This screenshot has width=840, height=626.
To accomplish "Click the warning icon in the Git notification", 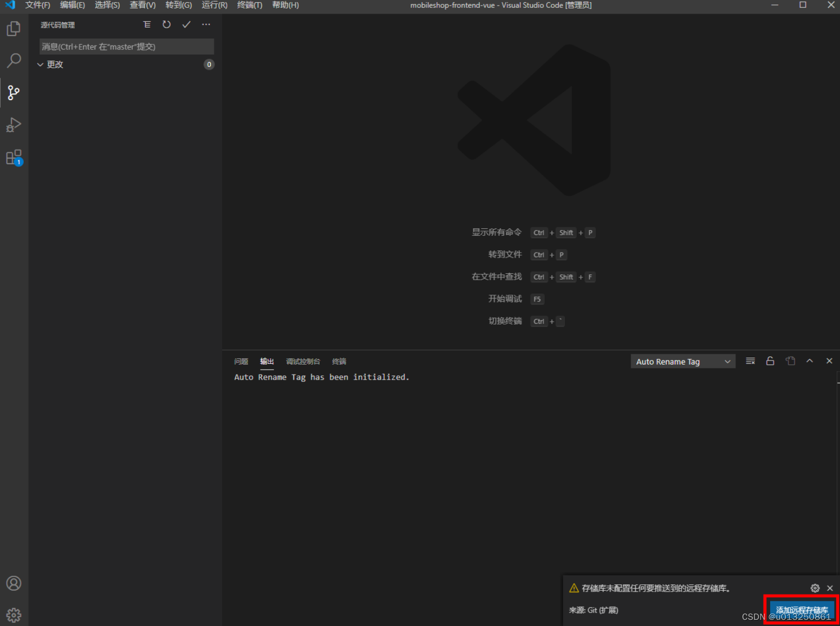I will tap(574, 588).
